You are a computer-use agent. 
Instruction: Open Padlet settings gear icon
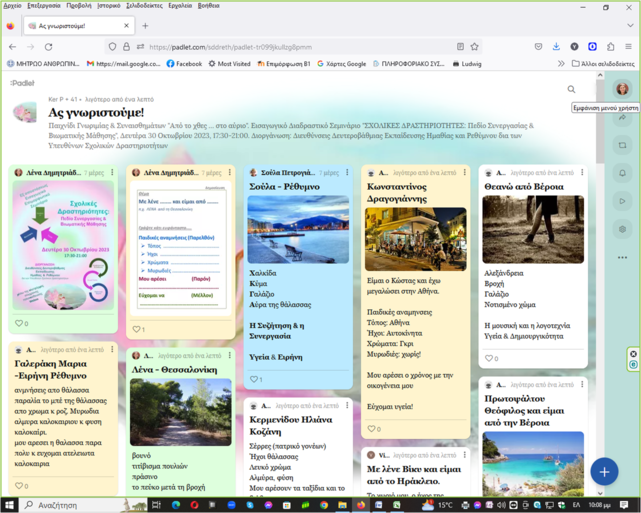tap(622, 229)
